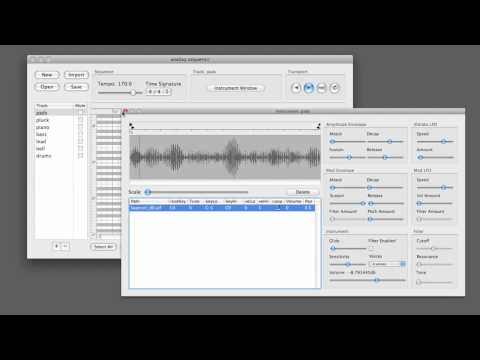Click Amplitude Envelope Sustain slider
The height and width of the screenshot is (360, 480).
click(347, 157)
